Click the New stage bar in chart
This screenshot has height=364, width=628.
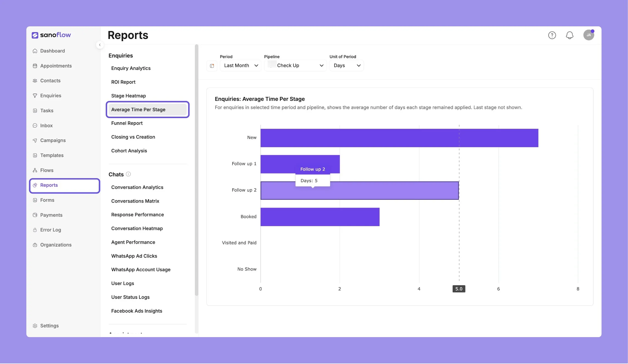399,138
